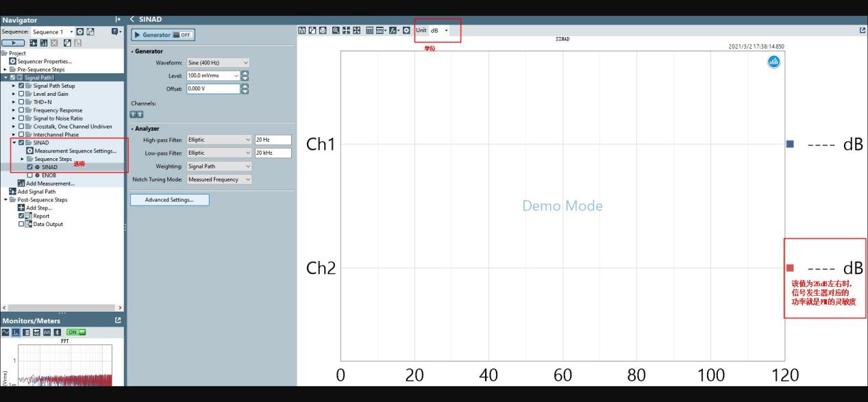868x402 pixels.
Task: Click the 20 Hz high-pass frequency field
Action: pyautogui.click(x=273, y=140)
